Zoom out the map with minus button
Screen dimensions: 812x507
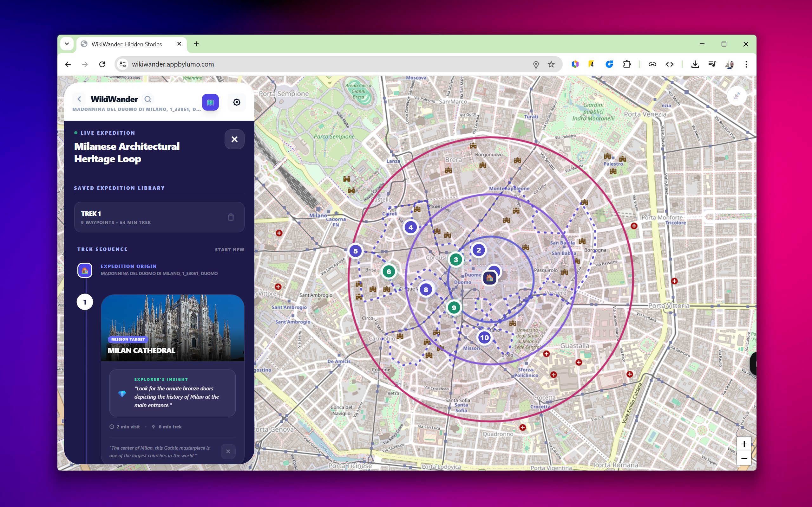coord(744,459)
